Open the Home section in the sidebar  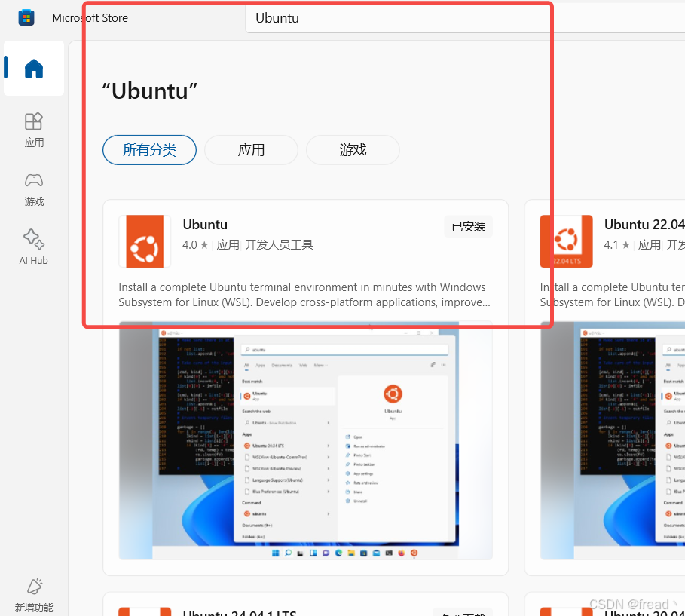coord(34,69)
